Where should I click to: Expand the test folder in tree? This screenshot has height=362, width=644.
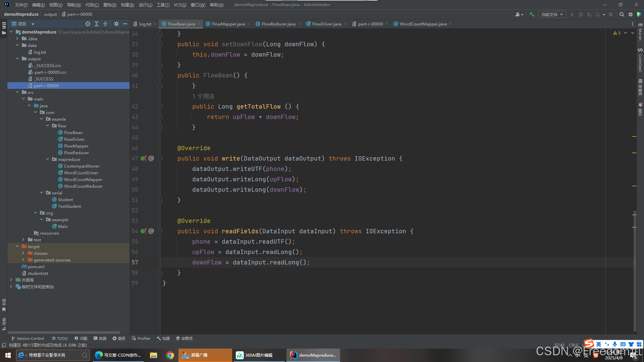tap(23, 240)
